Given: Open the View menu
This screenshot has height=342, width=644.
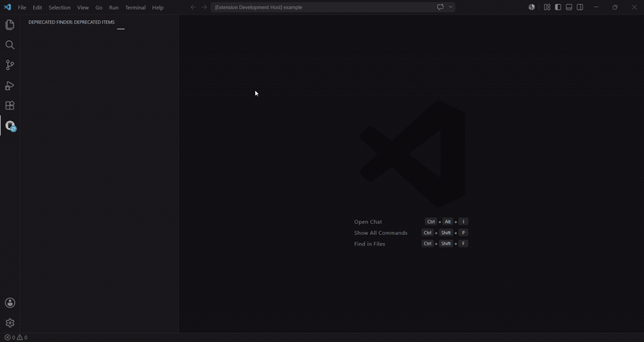Looking at the screenshot, I should click(83, 7).
